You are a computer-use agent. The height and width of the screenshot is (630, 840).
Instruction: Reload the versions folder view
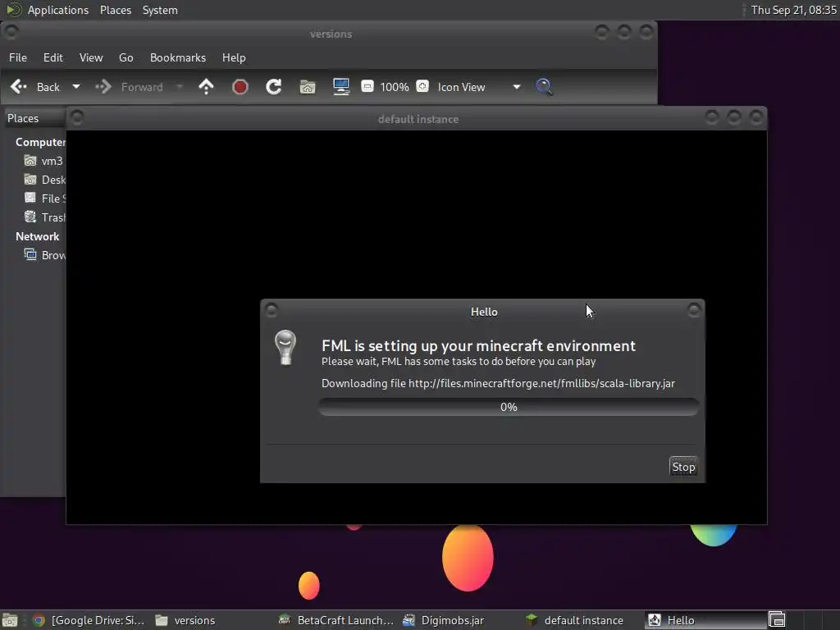(x=274, y=87)
